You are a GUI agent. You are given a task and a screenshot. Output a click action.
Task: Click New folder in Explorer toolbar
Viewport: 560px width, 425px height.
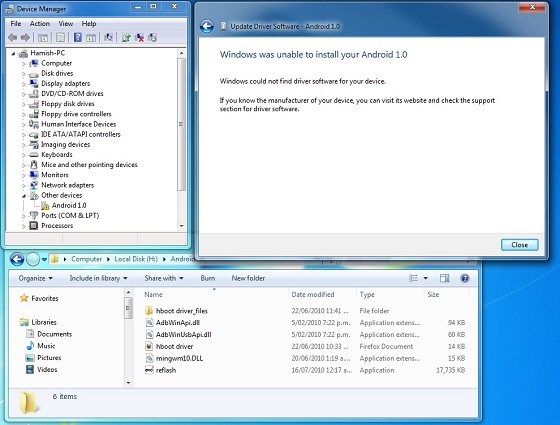point(248,278)
